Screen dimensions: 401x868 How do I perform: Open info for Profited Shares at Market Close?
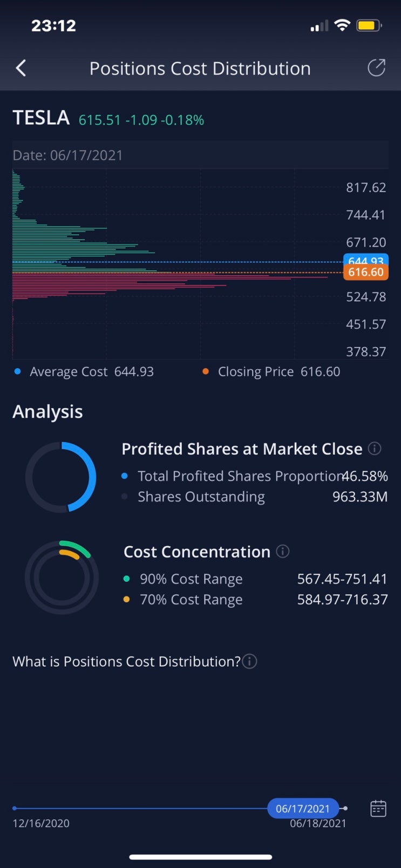coord(375,449)
